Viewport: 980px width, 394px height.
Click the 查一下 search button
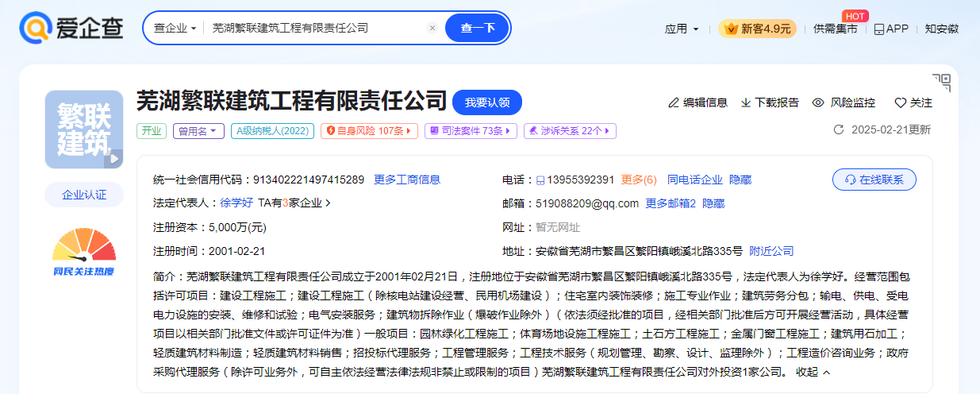pyautogui.click(x=477, y=28)
